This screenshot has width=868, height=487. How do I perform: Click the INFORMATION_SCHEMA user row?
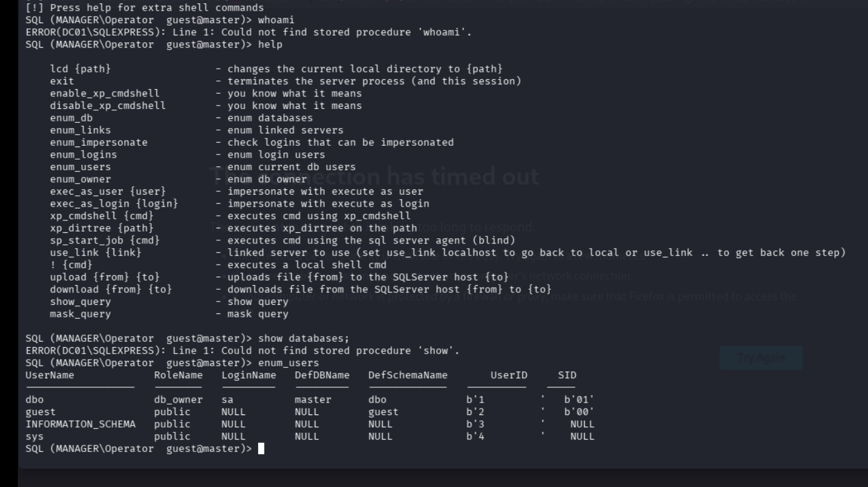click(81, 424)
